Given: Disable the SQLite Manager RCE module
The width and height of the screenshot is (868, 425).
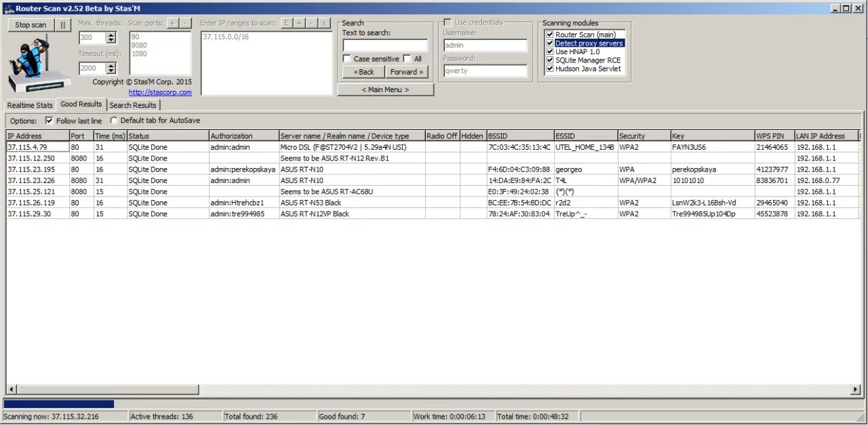Looking at the screenshot, I should coord(550,60).
